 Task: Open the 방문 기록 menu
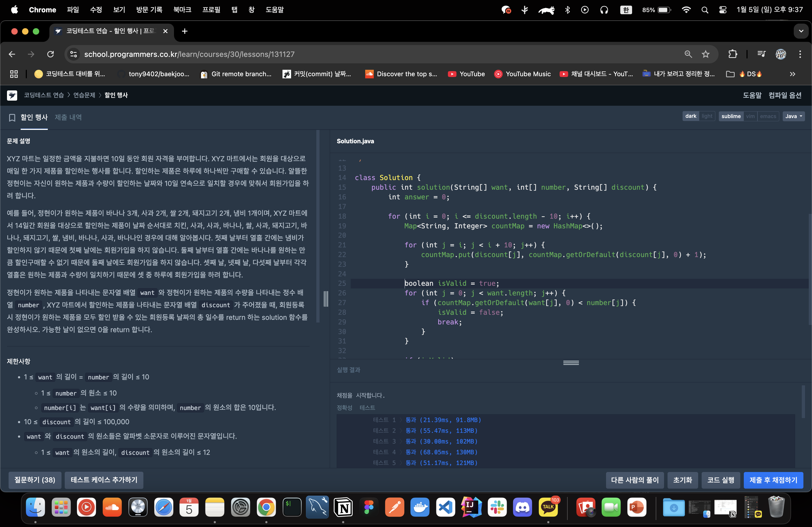click(x=149, y=10)
